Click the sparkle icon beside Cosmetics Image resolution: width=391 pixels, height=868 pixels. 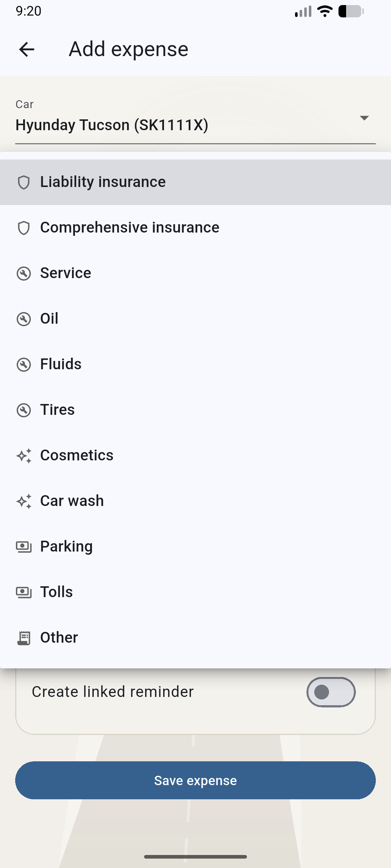[24, 456]
